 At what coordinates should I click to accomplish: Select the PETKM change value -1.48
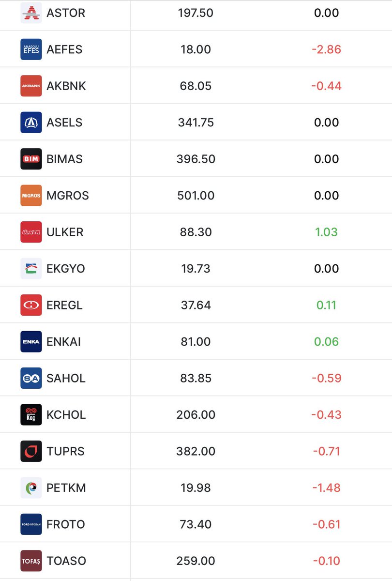pos(327,488)
